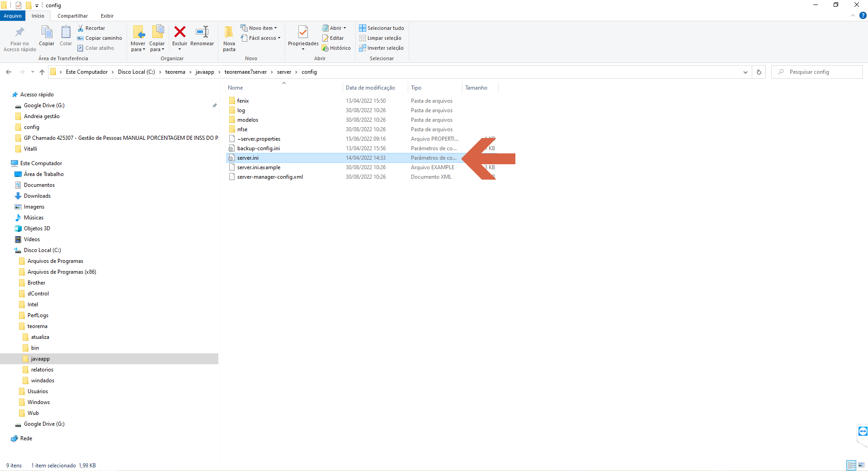Switch to the Início tab
This screenshot has height=471, width=868.
[x=38, y=16]
